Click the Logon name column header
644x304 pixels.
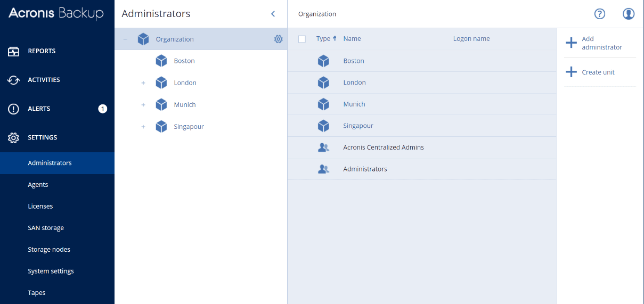[471, 39]
